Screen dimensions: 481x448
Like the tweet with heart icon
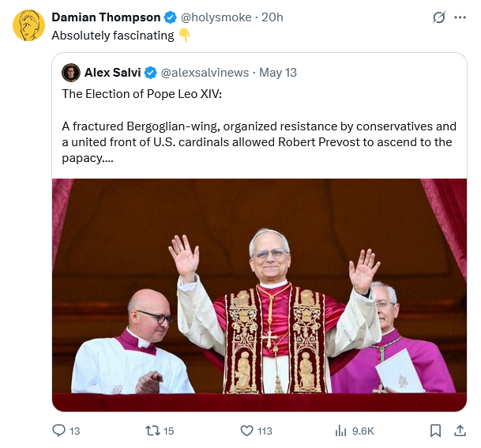click(x=246, y=431)
